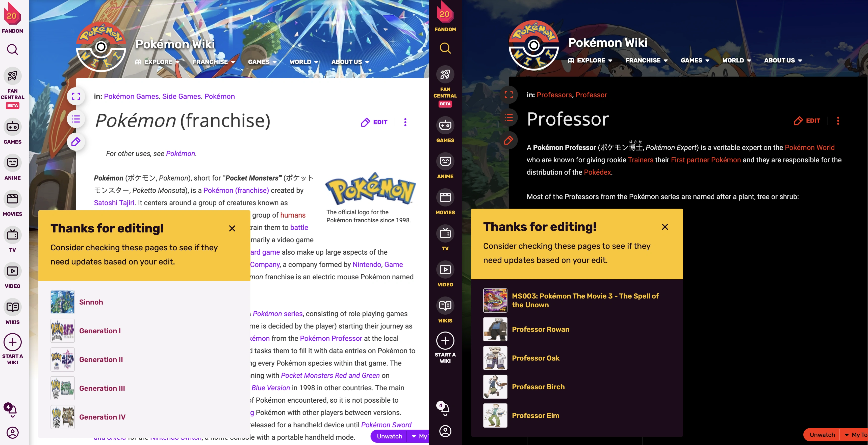Image resolution: width=868 pixels, height=445 pixels.
Task: Click Edit on the Professor page
Action: [807, 121]
